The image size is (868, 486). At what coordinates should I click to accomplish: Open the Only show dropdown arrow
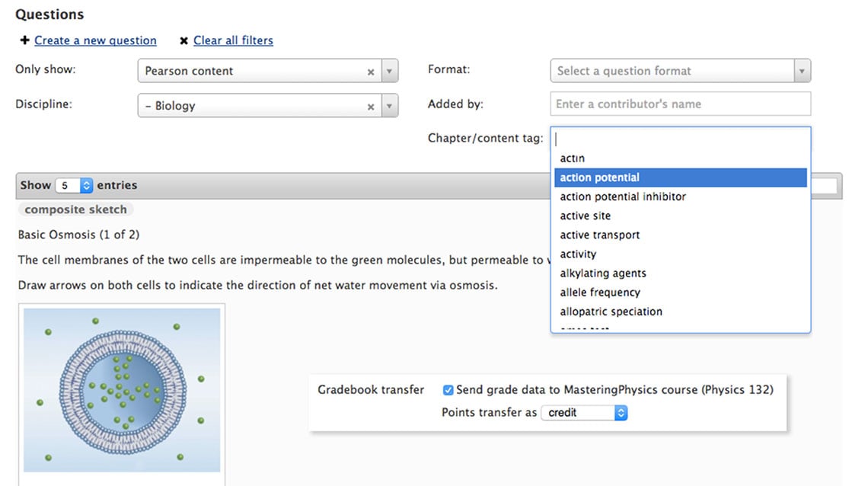pyautogui.click(x=389, y=72)
